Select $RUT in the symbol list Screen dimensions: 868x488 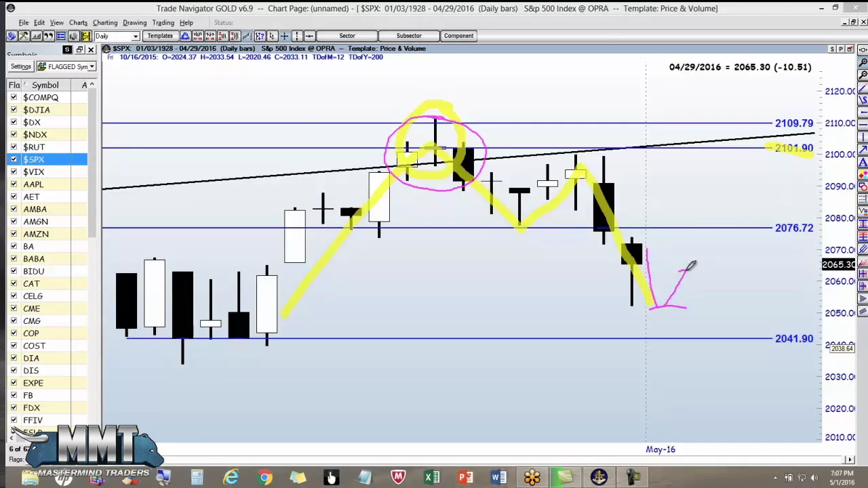34,147
